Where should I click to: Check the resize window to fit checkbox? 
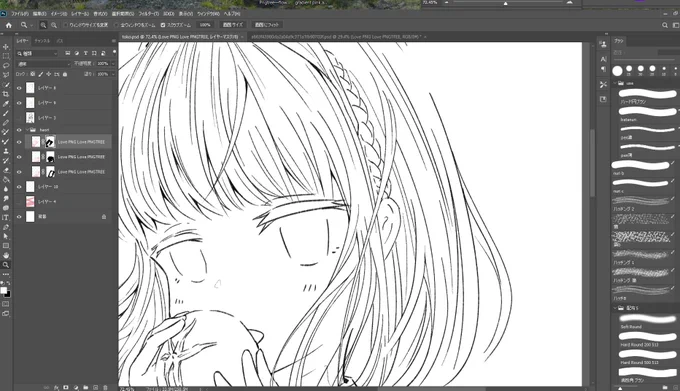click(65, 25)
